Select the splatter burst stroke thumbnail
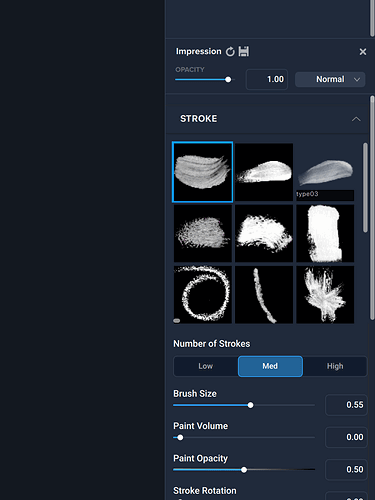Viewport: 375px width, 500px height. (x=325, y=295)
